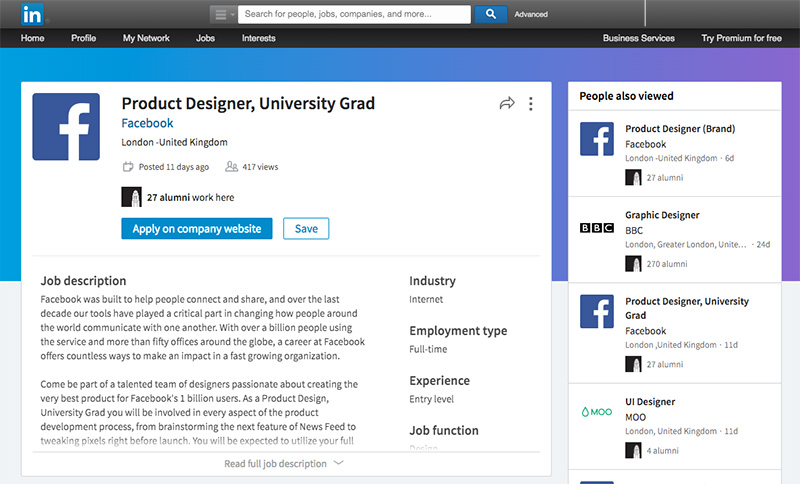Click '4 alumni' text
Viewport: 800px width, 484px height.
tap(663, 450)
